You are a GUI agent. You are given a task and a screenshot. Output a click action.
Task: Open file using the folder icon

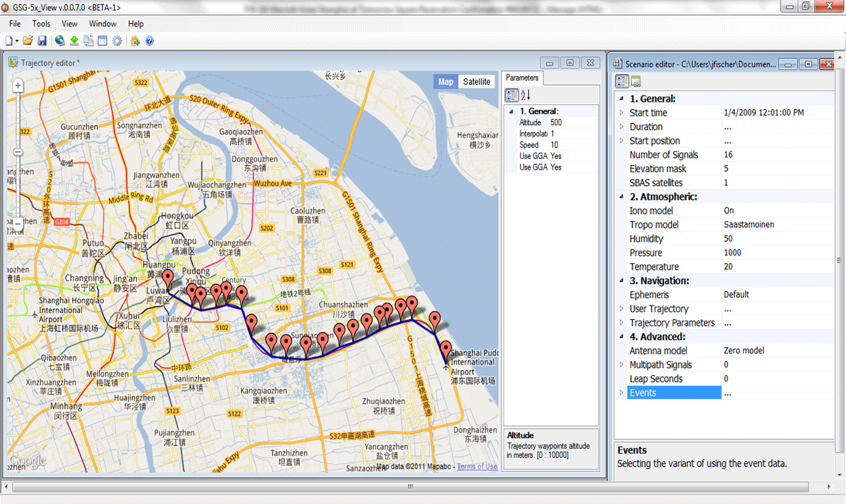(x=28, y=41)
